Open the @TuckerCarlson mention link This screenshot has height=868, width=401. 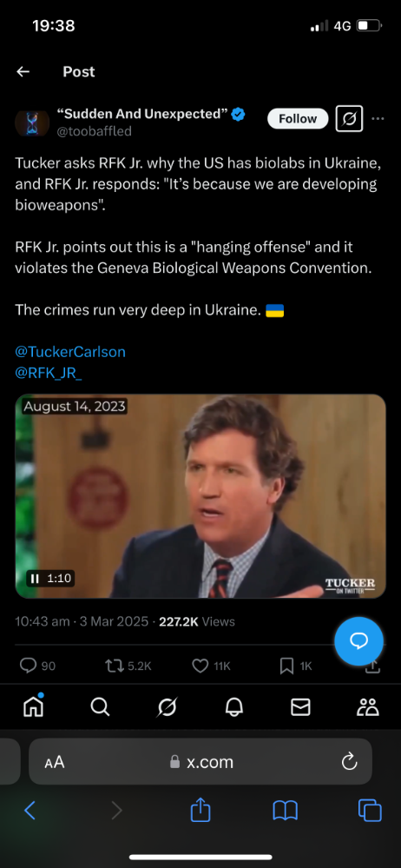coord(70,352)
